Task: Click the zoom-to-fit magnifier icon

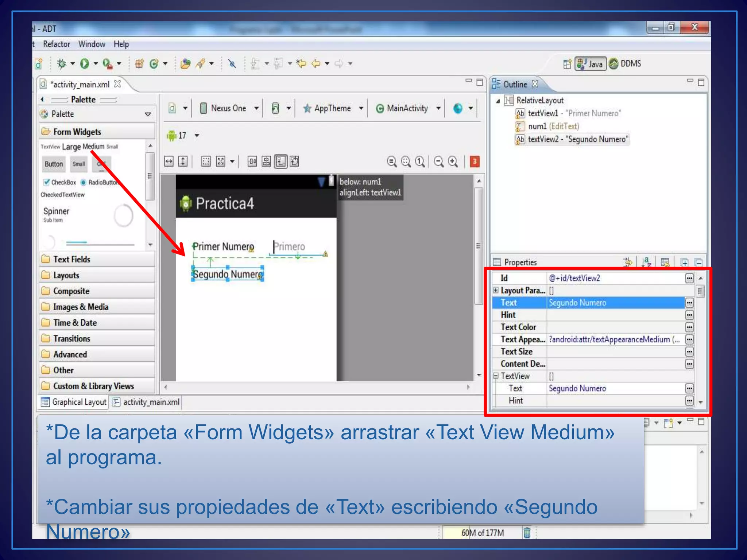Action: [x=406, y=162]
